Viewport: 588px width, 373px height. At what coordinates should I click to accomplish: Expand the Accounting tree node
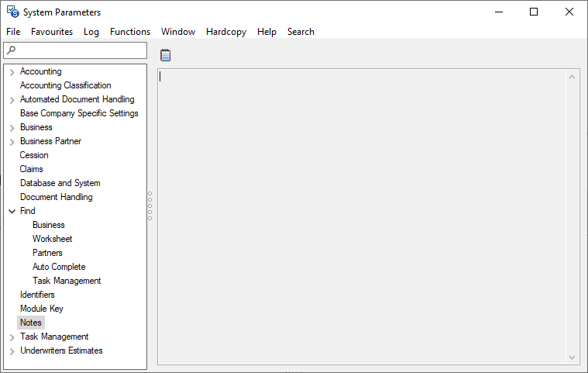tap(12, 72)
